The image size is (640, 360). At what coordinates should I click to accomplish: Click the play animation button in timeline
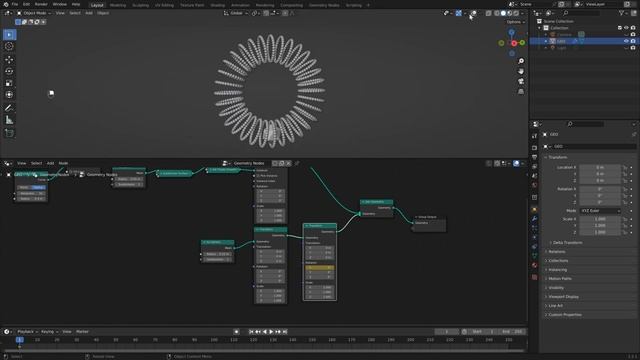point(271,332)
